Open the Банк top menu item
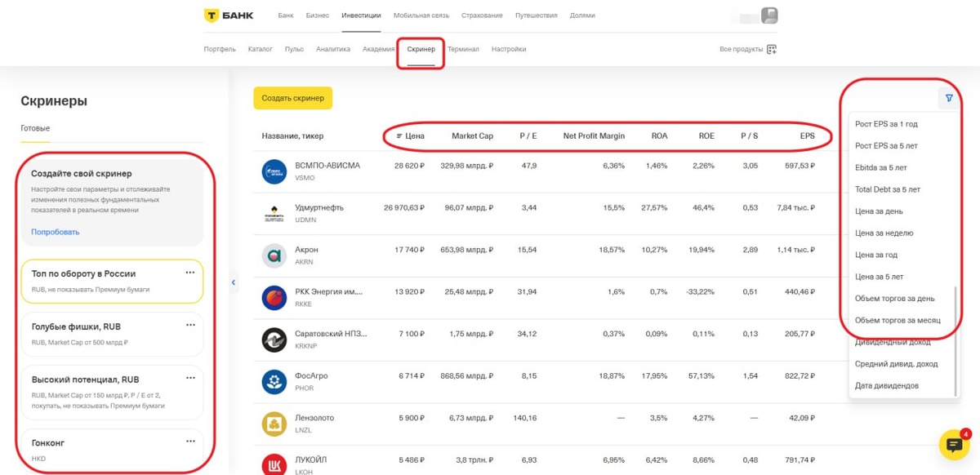Viewport: 980px width, 475px height. click(285, 16)
